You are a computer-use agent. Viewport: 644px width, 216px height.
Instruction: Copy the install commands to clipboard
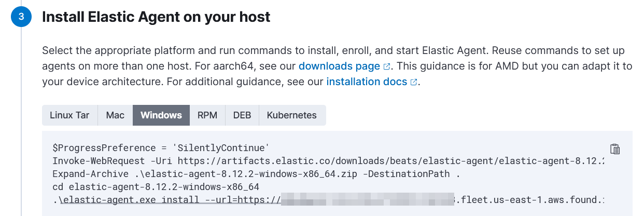[615, 149]
